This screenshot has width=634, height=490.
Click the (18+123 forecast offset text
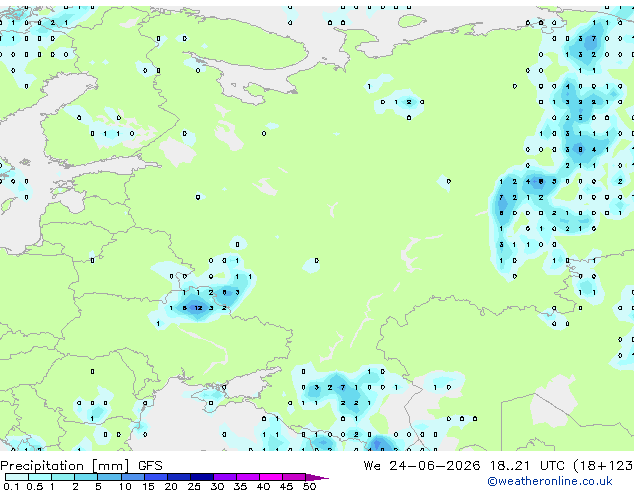coord(603,466)
